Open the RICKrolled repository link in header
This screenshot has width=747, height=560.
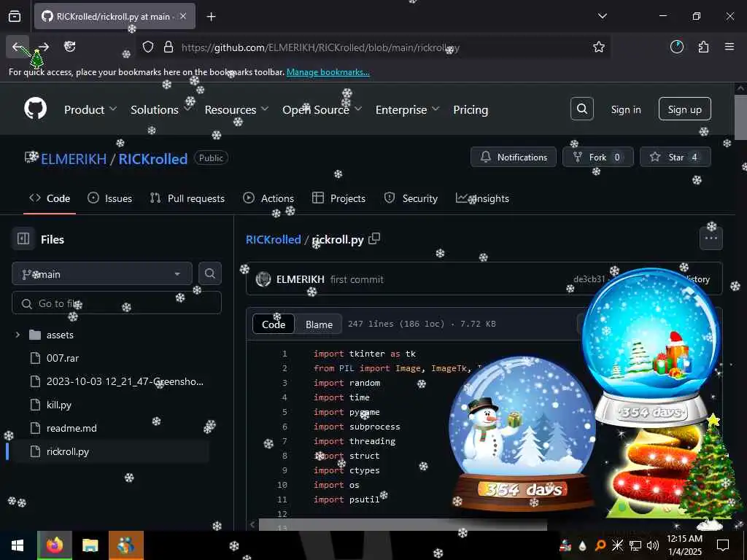pyautogui.click(x=153, y=158)
